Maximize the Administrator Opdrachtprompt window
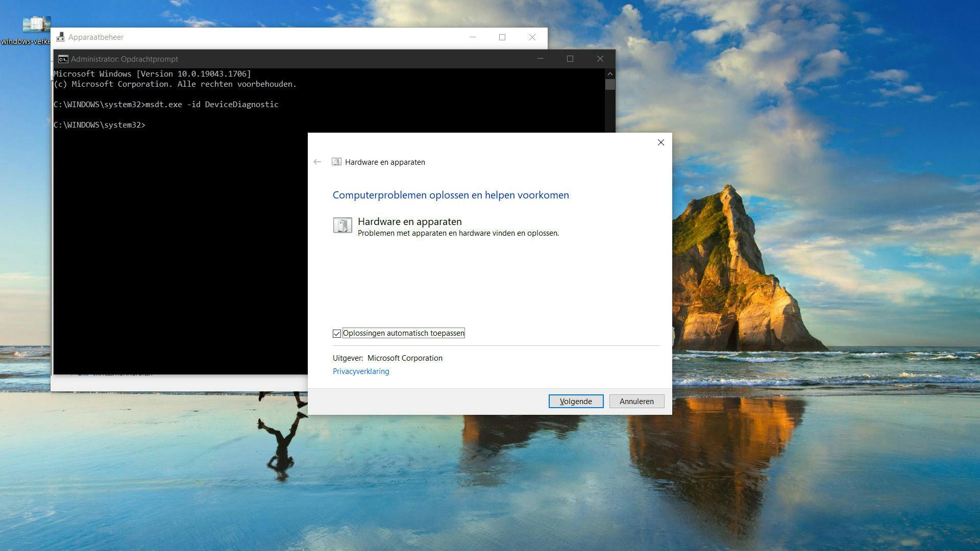 point(570,59)
